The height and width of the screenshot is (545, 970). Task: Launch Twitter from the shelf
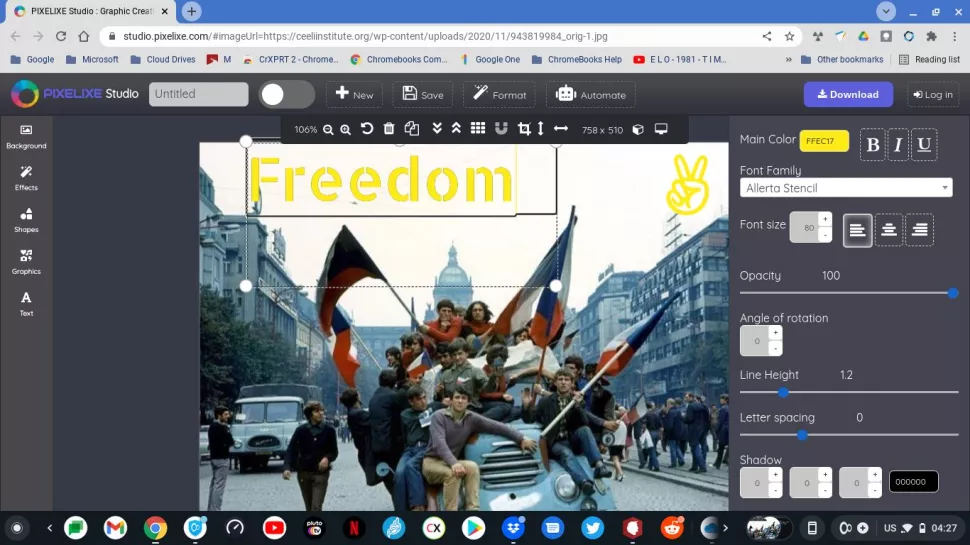593,528
